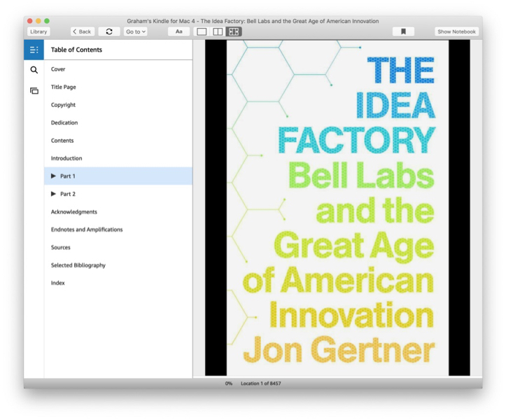The image size is (506, 420).
Task: Open the Table of Contents sidebar icon
Action: click(x=34, y=50)
